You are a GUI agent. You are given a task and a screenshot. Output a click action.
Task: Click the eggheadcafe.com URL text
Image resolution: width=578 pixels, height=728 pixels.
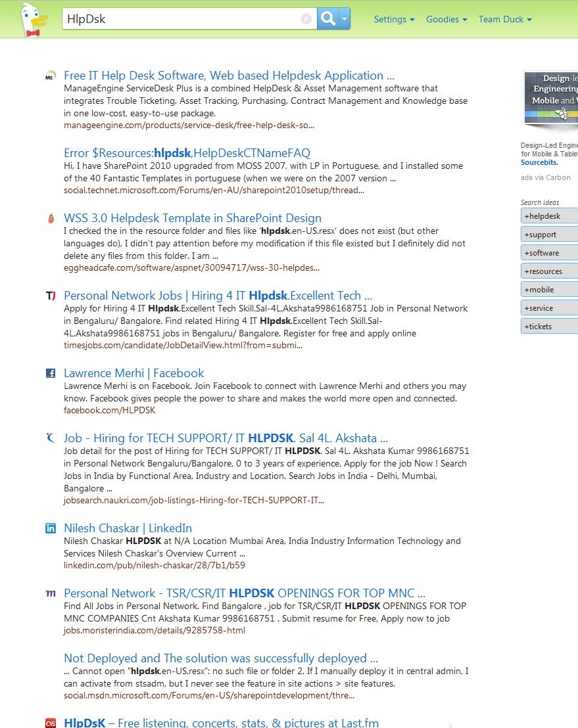pos(191,268)
